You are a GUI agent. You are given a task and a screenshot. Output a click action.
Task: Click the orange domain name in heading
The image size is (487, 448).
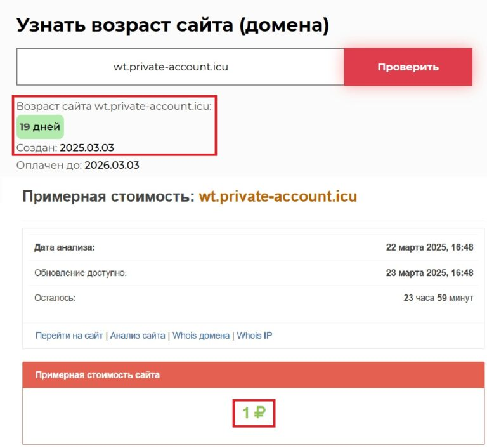coord(278,196)
